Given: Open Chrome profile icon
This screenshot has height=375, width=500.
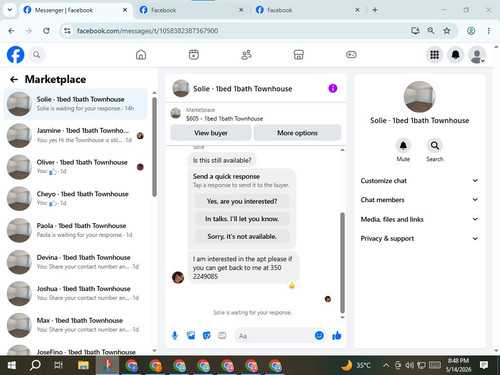Looking at the screenshot, I should pos(471,31).
